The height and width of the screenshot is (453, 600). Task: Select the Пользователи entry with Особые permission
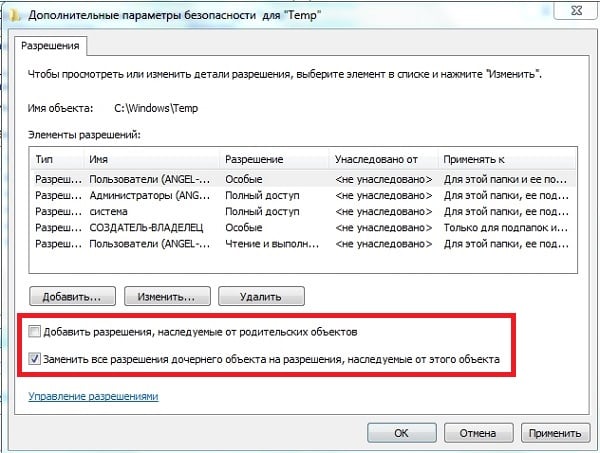pyautogui.click(x=303, y=179)
